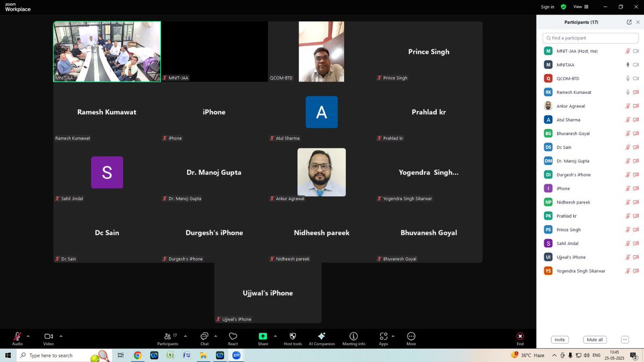
Task: Toggle microphone for QCOM-BTD in participant list
Action: coord(627,78)
